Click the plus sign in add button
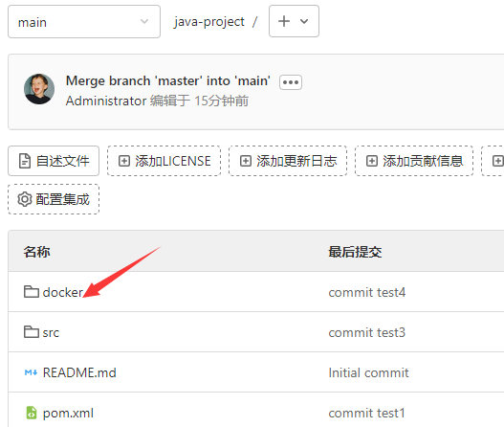The image size is (504, 427). click(284, 21)
